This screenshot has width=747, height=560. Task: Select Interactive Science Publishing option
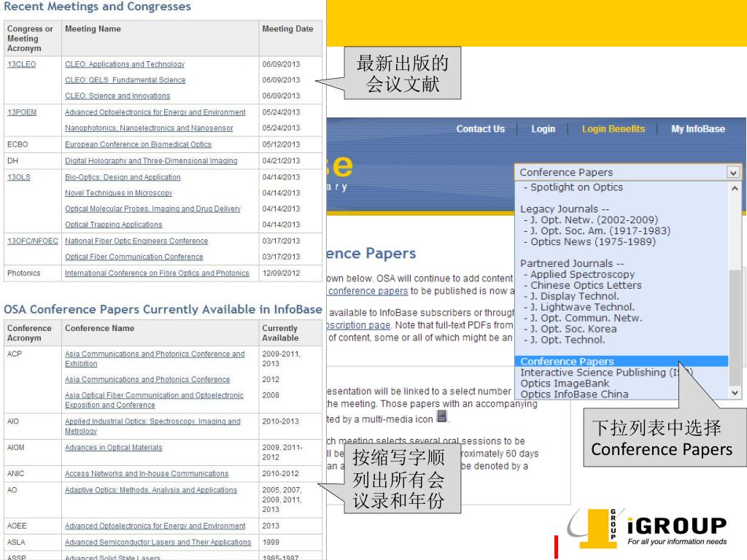pos(606,373)
